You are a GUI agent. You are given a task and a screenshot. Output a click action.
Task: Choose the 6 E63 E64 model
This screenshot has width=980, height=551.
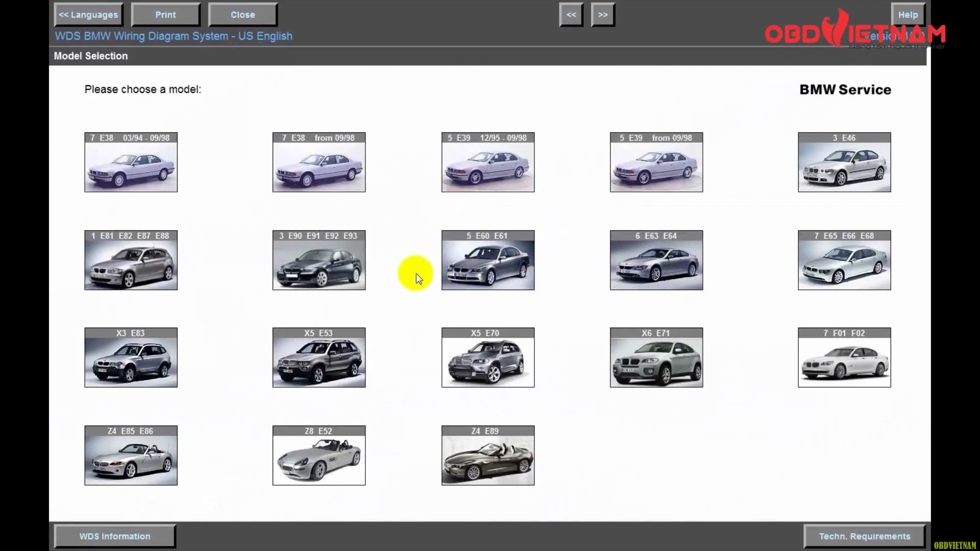656,260
